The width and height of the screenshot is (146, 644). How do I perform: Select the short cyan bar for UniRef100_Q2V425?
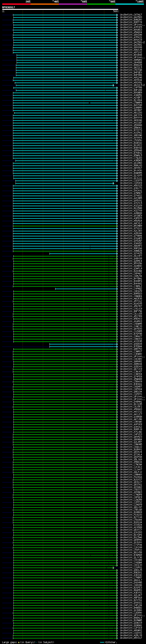83,254
